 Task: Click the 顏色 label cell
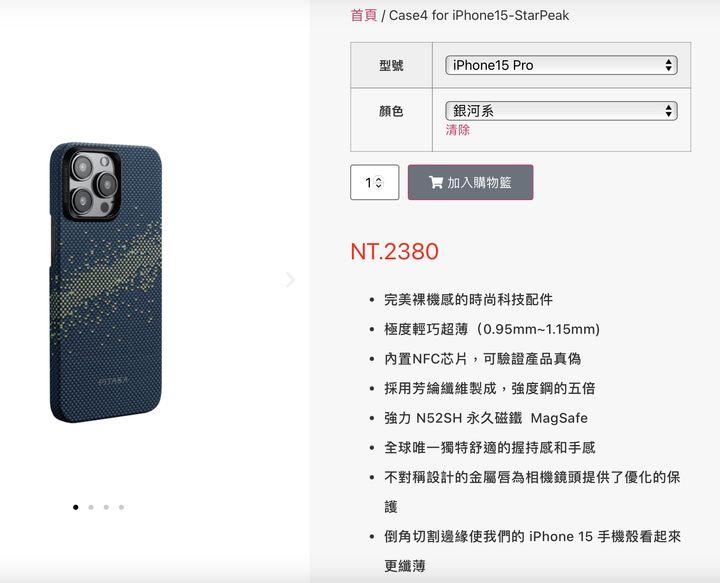pos(391,120)
